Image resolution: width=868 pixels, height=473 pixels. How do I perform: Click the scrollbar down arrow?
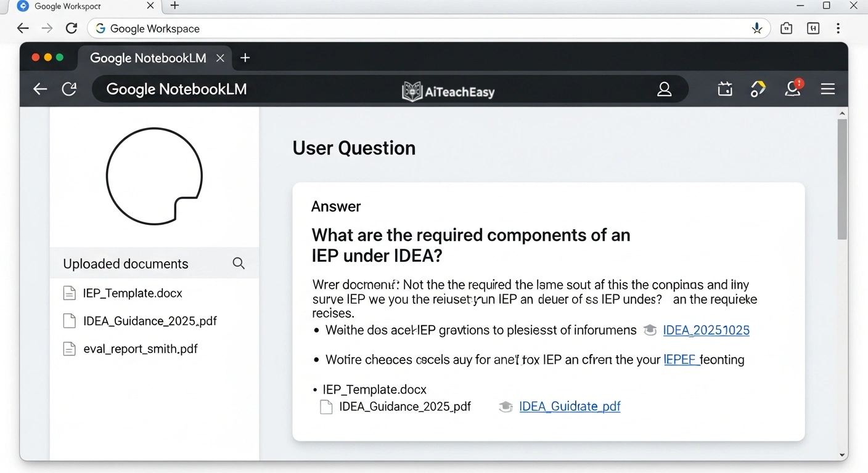click(842, 455)
